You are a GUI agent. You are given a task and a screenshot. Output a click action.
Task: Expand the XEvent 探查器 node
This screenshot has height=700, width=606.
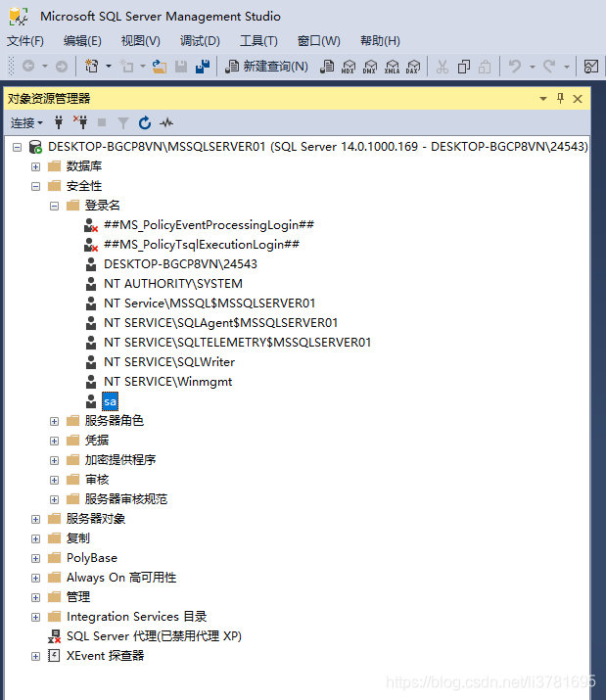(35, 656)
